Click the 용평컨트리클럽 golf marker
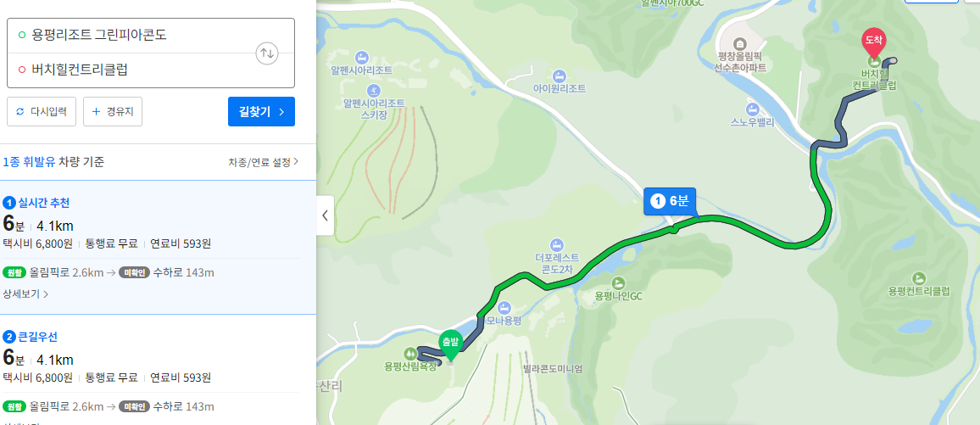Image resolution: width=980 pixels, height=425 pixels. pos(919,277)
